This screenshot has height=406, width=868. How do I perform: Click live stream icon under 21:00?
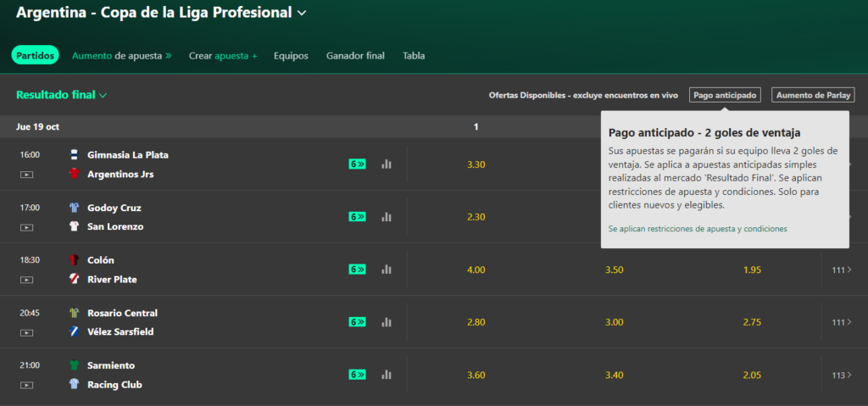coord(26,385)
